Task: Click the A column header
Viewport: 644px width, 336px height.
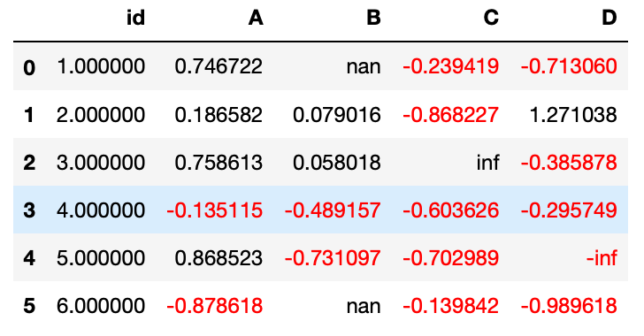Action: pyautogui.click(x=256, y=18)
